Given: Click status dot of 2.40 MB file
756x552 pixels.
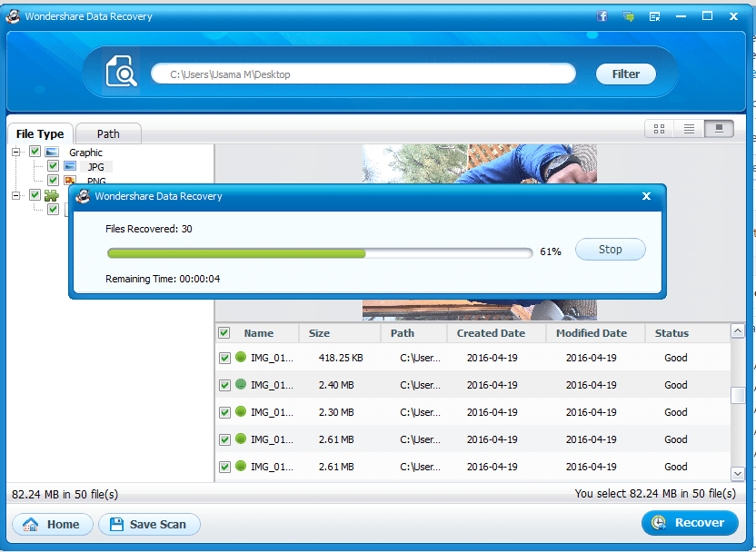Looking at the screenshot, I should [x=241, y=384].
